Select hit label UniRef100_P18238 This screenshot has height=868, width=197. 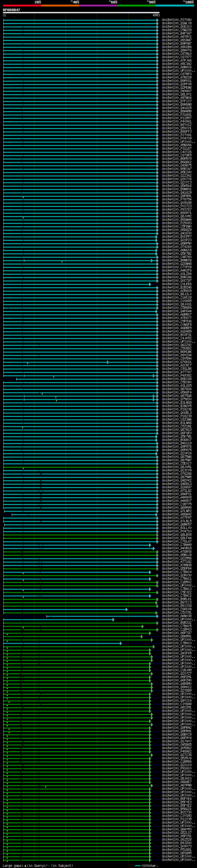coord(177,410)
